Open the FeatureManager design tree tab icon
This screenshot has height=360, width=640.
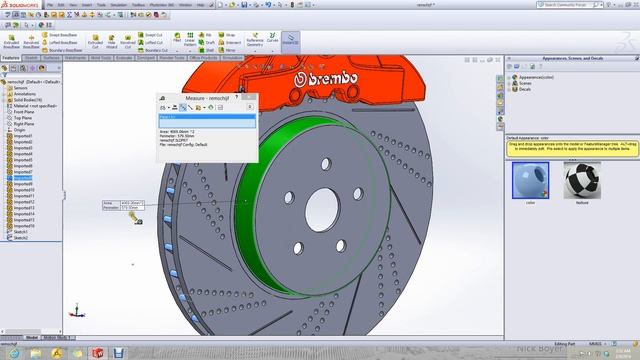(x=5, y=68)
